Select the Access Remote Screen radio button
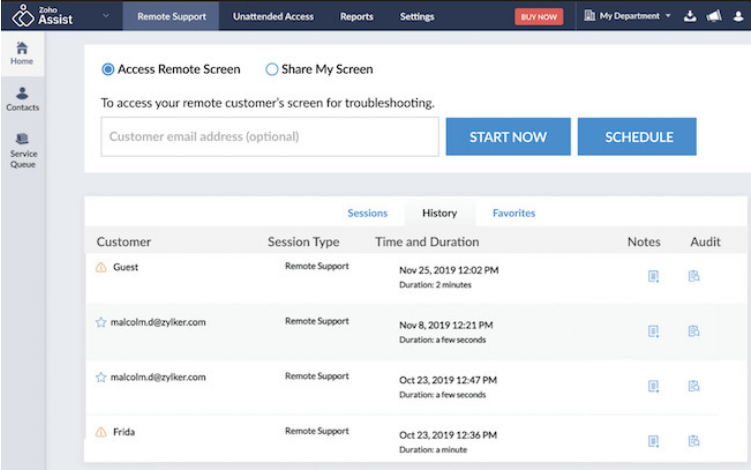The height and width of the screenshot is (470, 751). point(108,70)
